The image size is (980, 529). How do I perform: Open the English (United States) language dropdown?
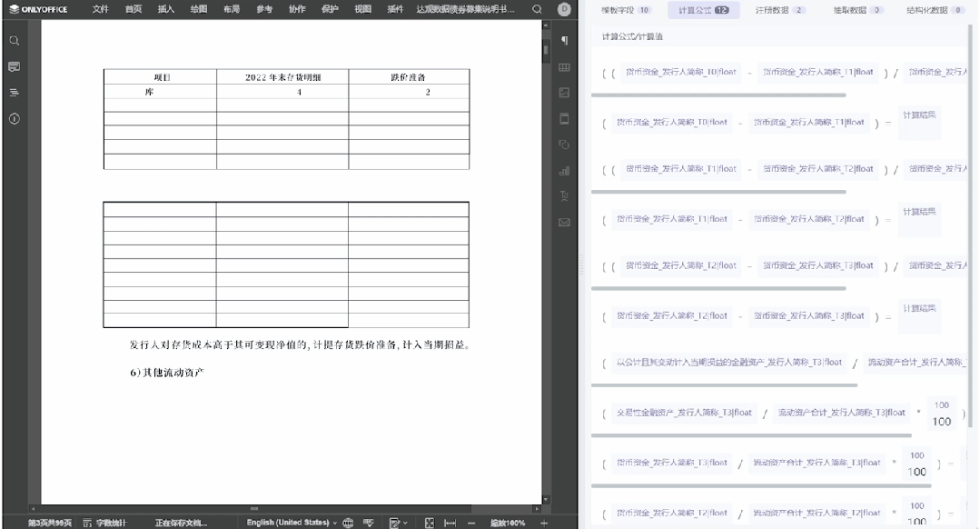[x=292, y=523]
